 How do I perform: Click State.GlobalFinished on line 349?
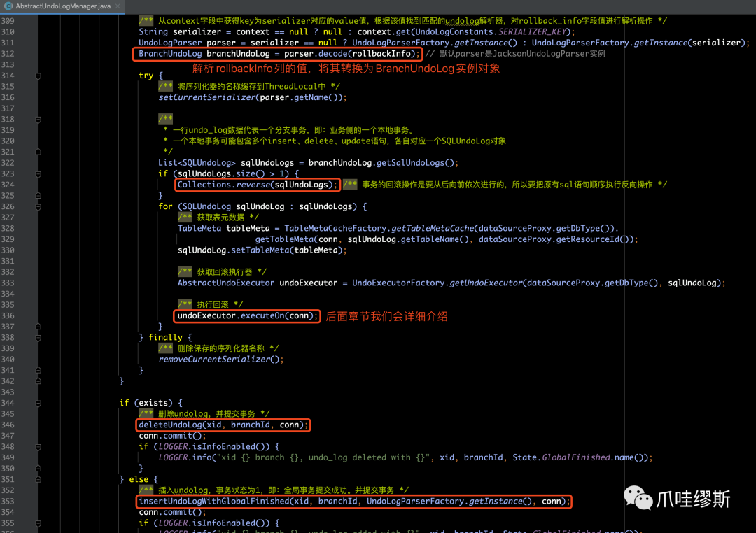click(561, 457)
